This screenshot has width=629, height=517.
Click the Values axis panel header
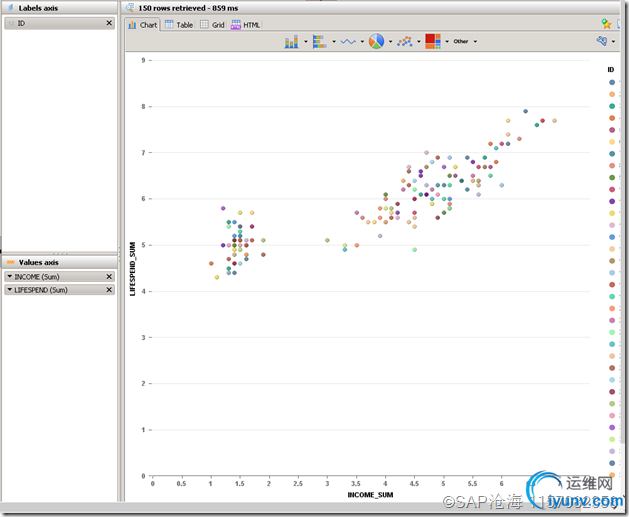[x=59, y=262]
